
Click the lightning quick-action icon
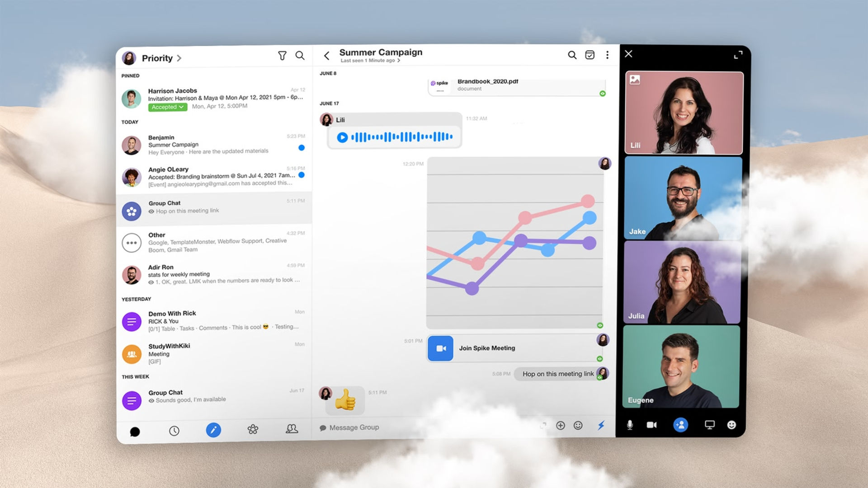pos(601,425)
